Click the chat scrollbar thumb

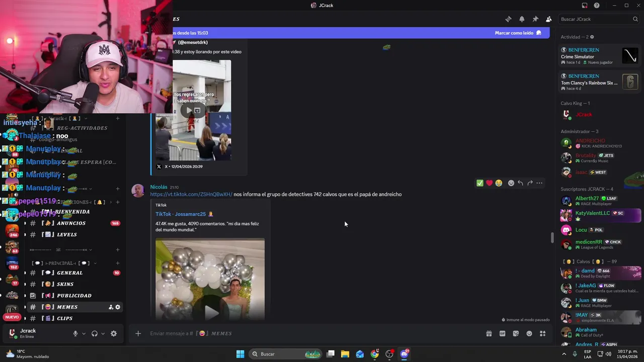pos(552,238)
